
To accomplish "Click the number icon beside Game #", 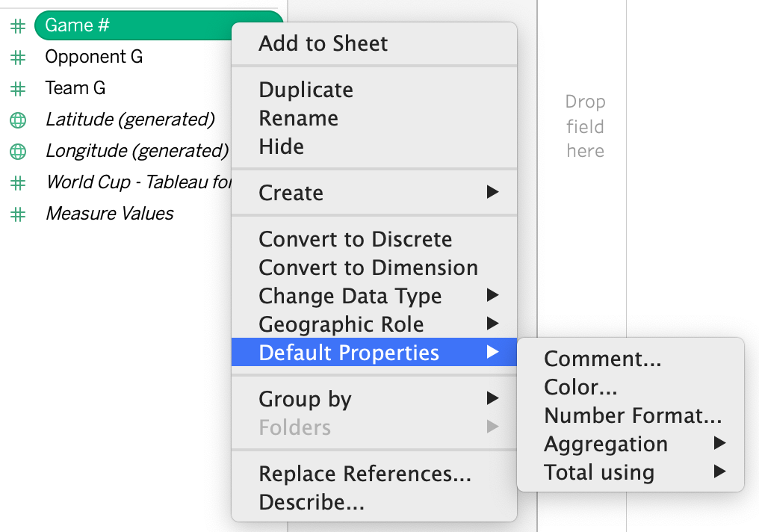I will (x=18, y=25).
